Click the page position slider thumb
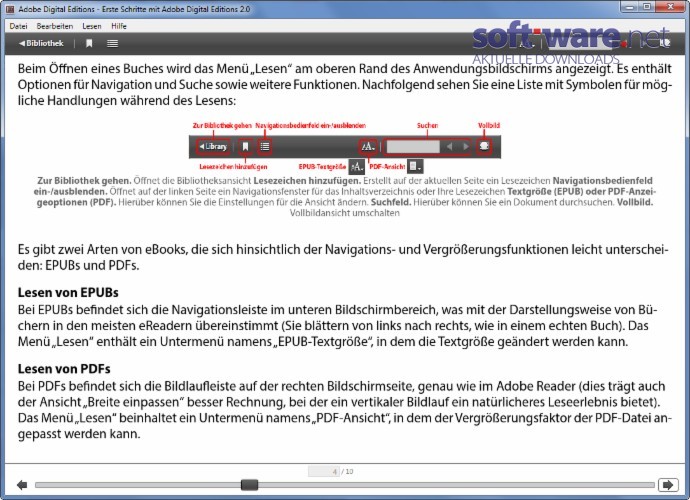This screenshot has width=690, height=500. point(250,485)
